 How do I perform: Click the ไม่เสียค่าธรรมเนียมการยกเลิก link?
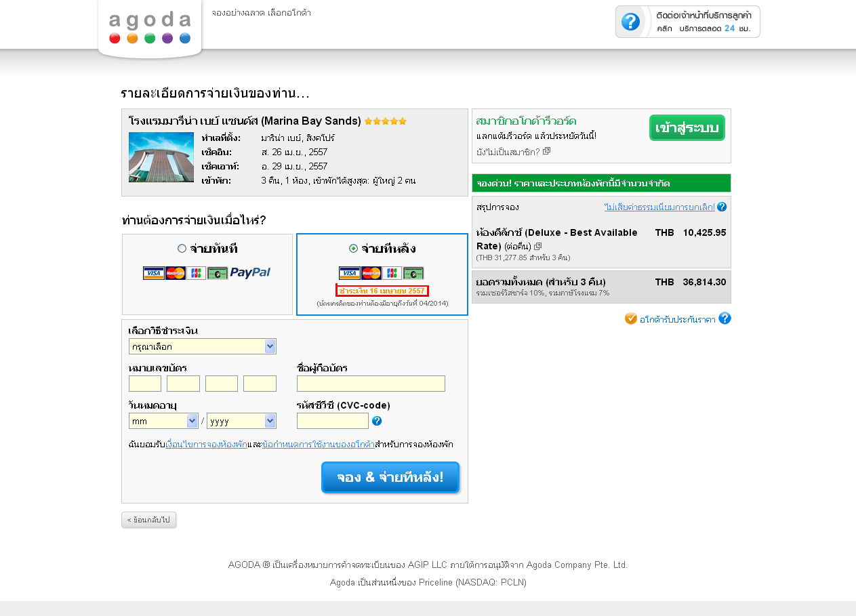click(x=659, y=207)
